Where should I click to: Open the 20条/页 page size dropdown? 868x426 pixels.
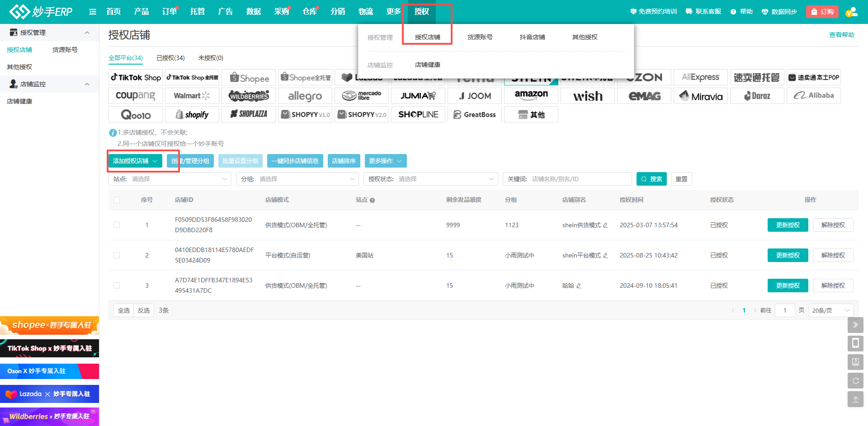coord(830,310)
